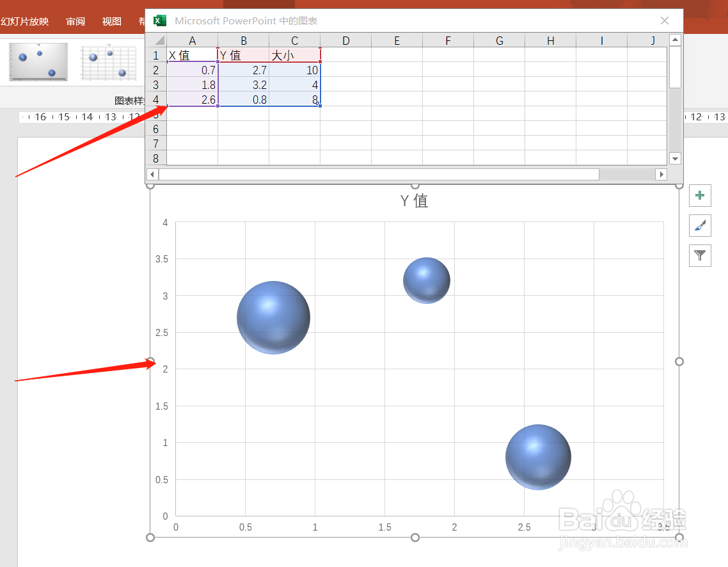The height and width of the screenshot is (567, 728).
Task: Click the chart's bottom-center resize handle
Action: click(x=415, y=538)
